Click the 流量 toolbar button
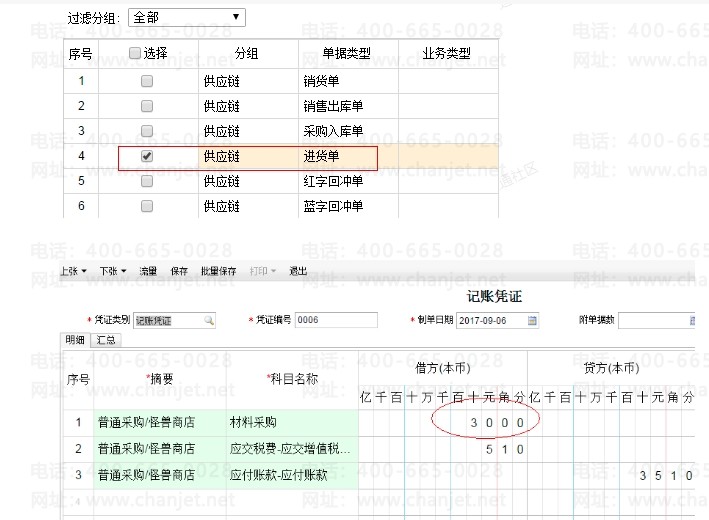The image size is (709, 520). (x=148, y=271)
